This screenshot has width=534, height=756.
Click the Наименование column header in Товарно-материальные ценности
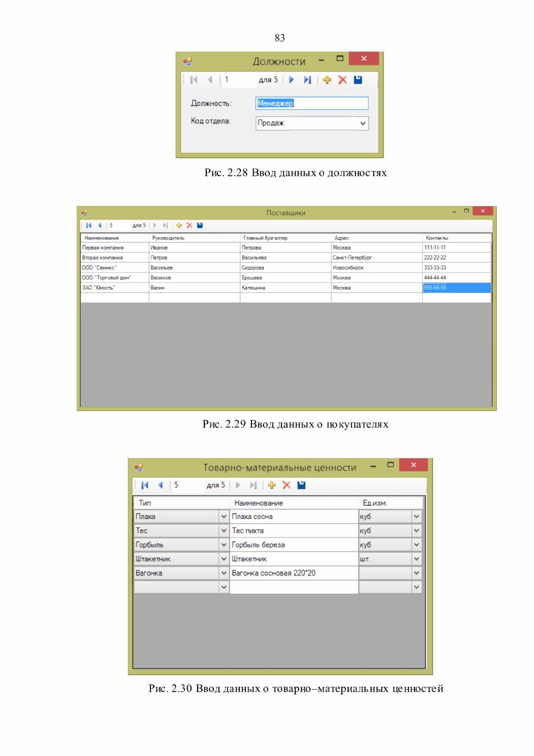coord(294,503)
